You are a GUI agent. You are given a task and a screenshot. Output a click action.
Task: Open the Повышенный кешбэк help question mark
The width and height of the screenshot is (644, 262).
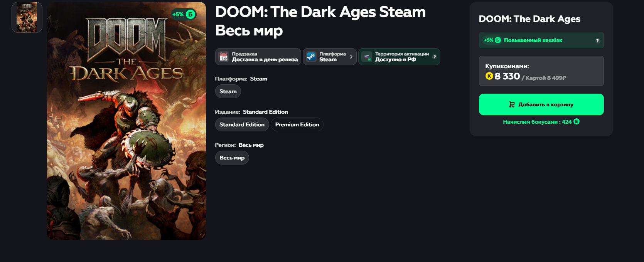597,40
